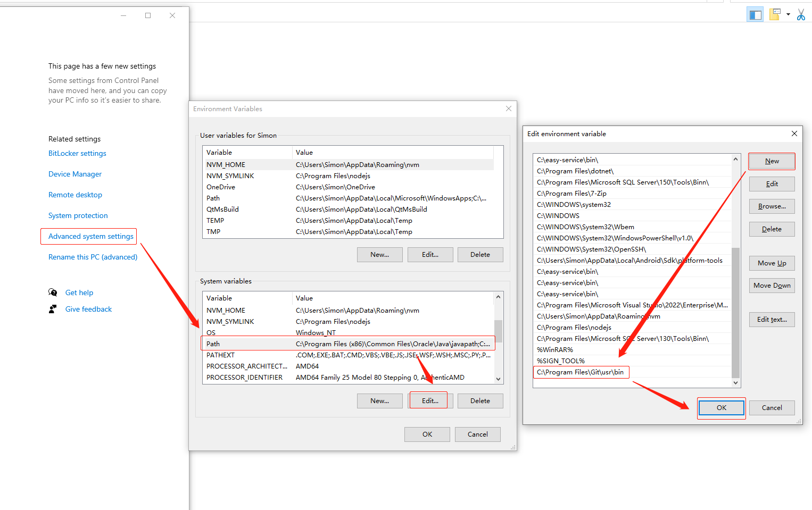
Task: Click the Give feedback person icon
Action: (x=53, y=309)
